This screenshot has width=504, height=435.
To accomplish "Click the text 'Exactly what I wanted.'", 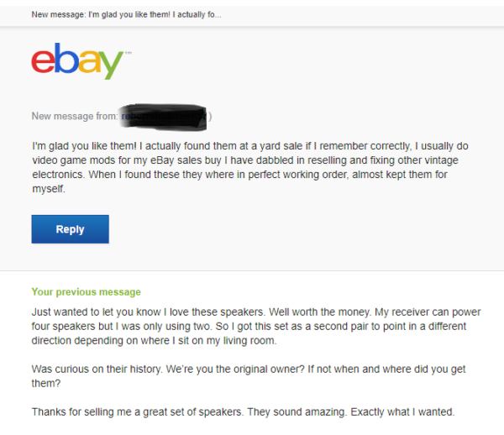I will click(x=402, y=411).
